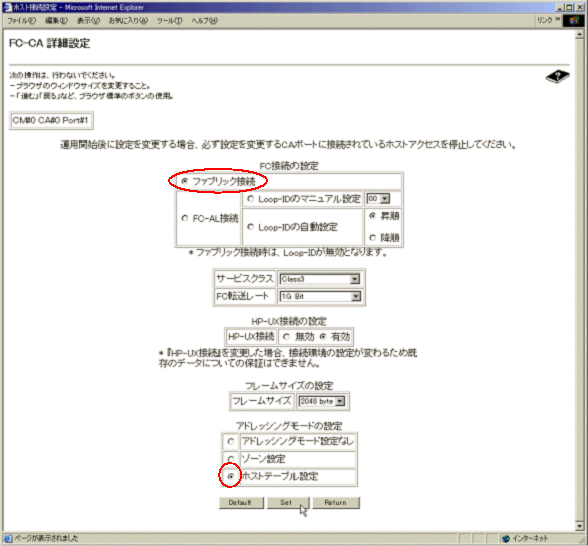Select ファブリック接続 radio button

tap(184, 181)
